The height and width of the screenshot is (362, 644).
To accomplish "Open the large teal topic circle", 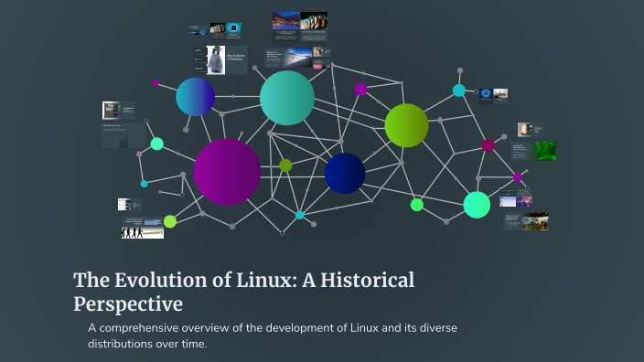I will click(287, 98).
